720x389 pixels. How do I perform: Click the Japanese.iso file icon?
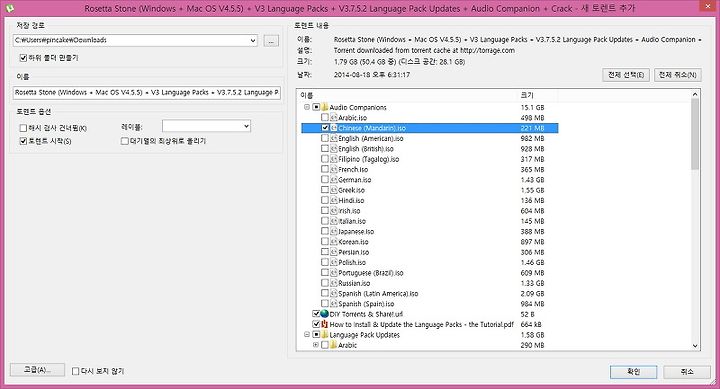coord(334,231)
